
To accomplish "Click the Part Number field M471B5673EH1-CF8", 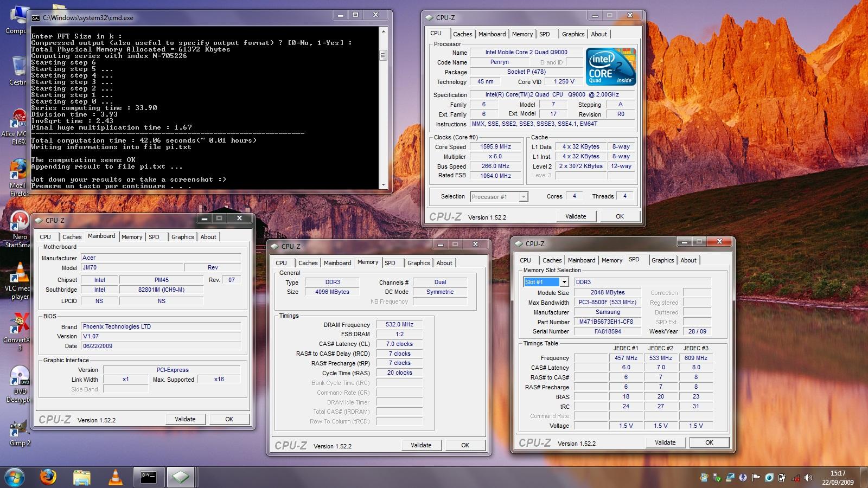I will click(x=607, y=322).
